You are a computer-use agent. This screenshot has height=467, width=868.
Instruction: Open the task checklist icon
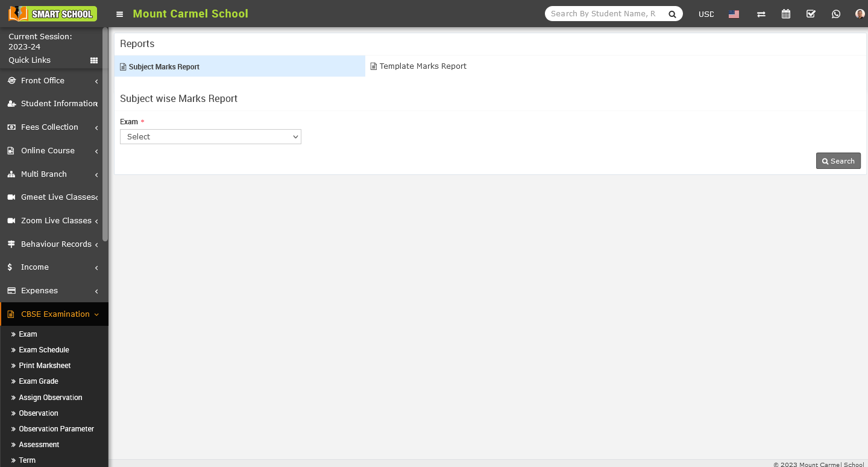coord(811,14)
